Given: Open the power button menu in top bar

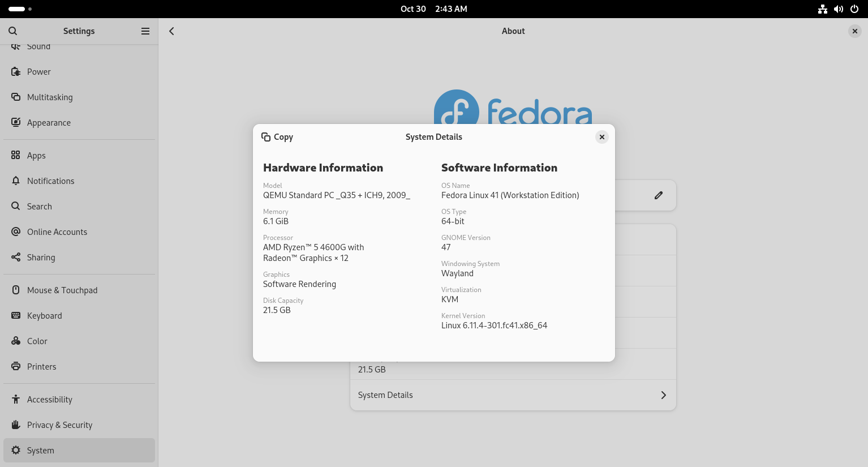Looking at the screenshot, I should 854,9.
